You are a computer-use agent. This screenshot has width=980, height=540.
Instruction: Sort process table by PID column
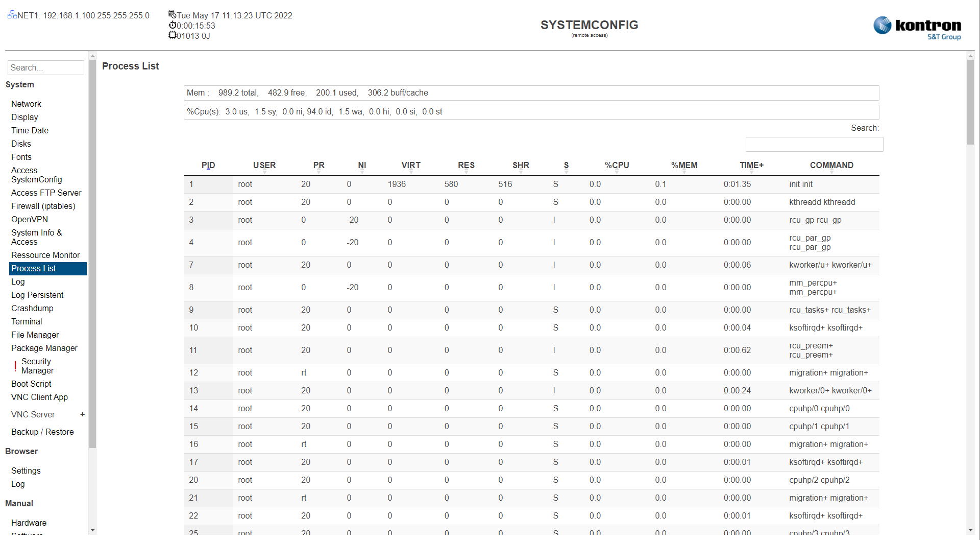(208, 165)
